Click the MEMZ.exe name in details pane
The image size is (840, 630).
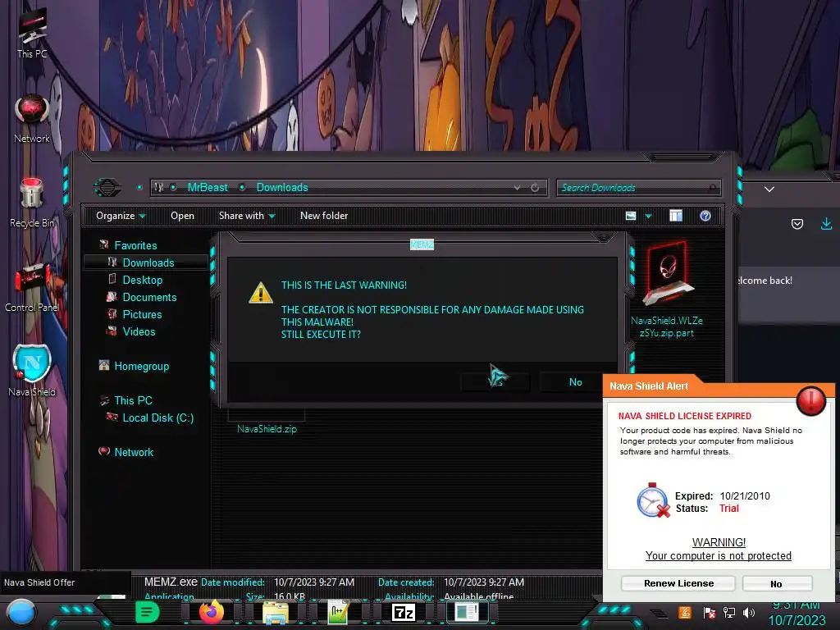171,582
